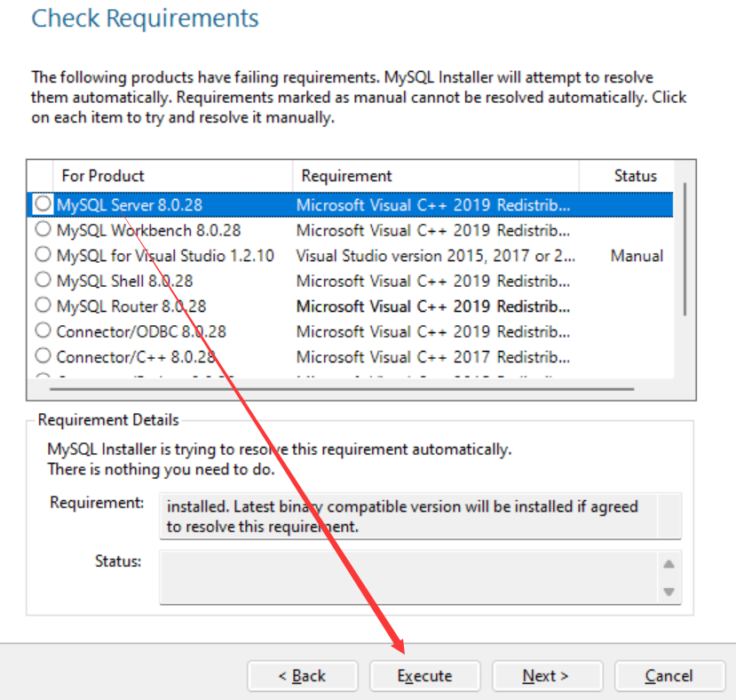
Task: Select the Connector/ODBC 8.0.28 row text
Action: [x=141, y=331]
